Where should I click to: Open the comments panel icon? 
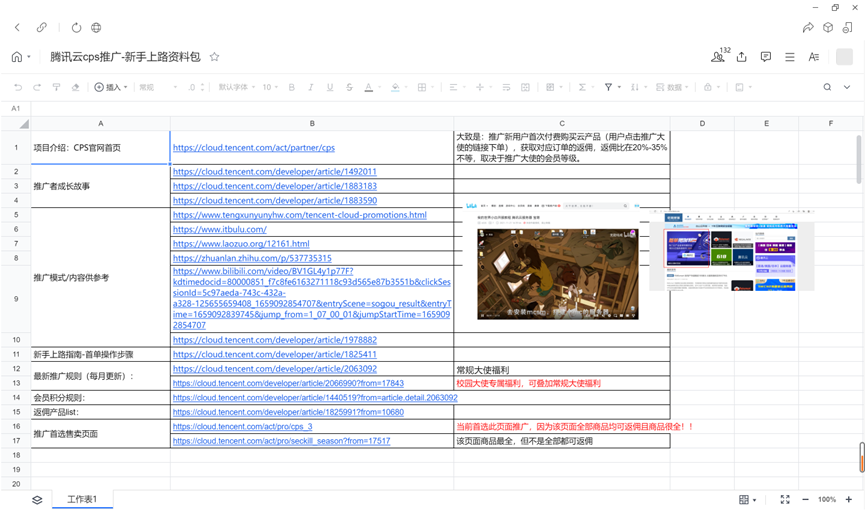pos(766,57)
